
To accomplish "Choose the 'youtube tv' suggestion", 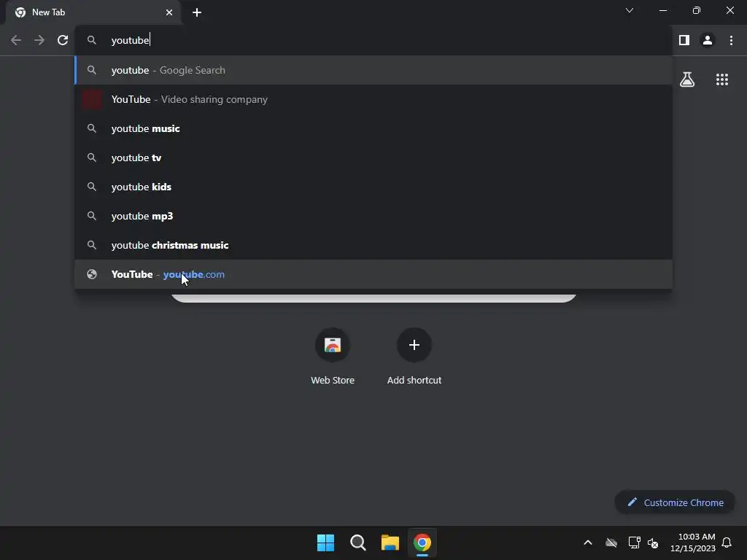I will click(x=373, y=157).
